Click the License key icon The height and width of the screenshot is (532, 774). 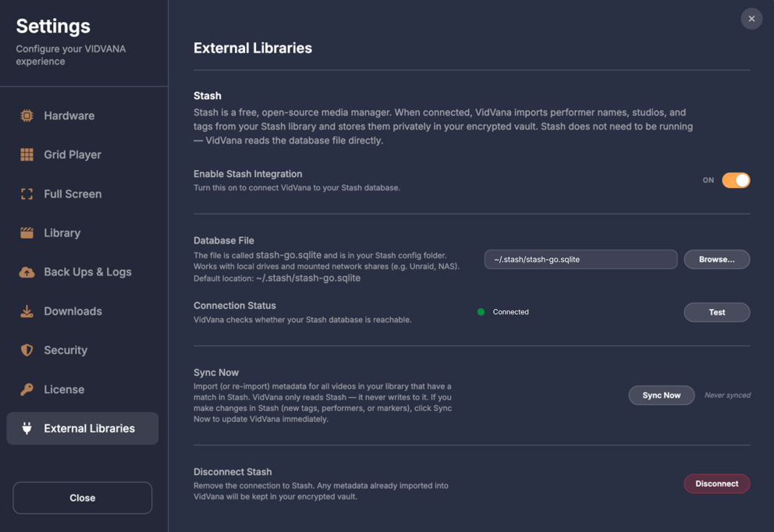(27, 389)
